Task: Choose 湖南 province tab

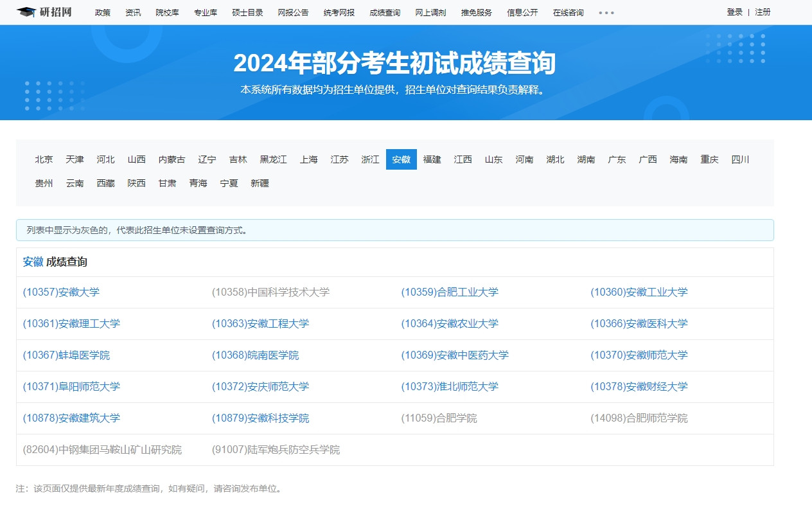Action: 587,159
